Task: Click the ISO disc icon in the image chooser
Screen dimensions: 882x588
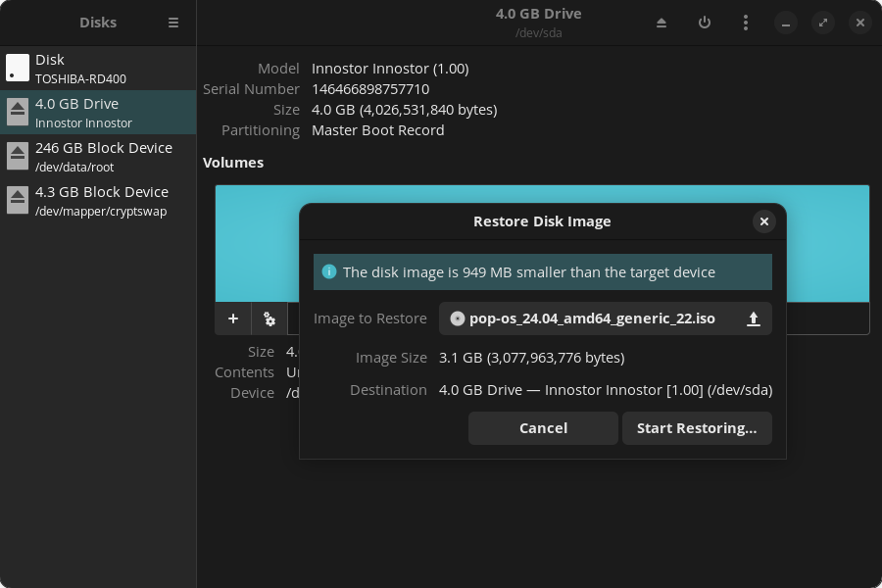Action: pyautogui.click(x=457, y=318)
